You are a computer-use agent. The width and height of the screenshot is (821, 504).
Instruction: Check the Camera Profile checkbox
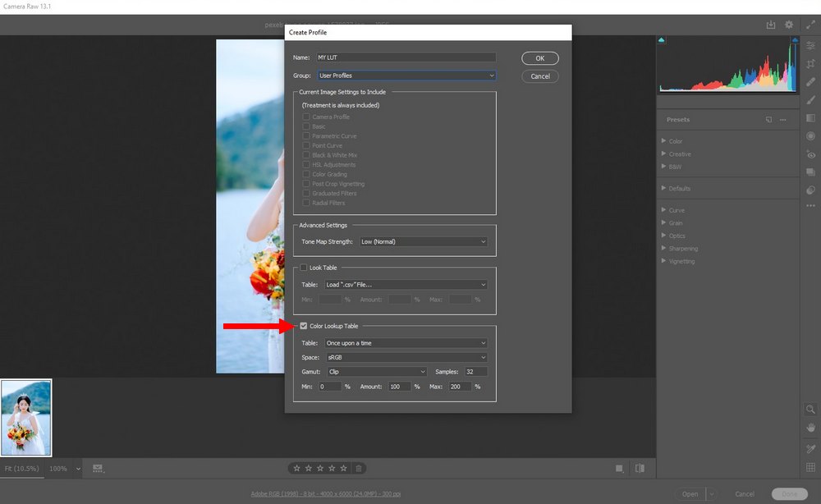[306, 117]
